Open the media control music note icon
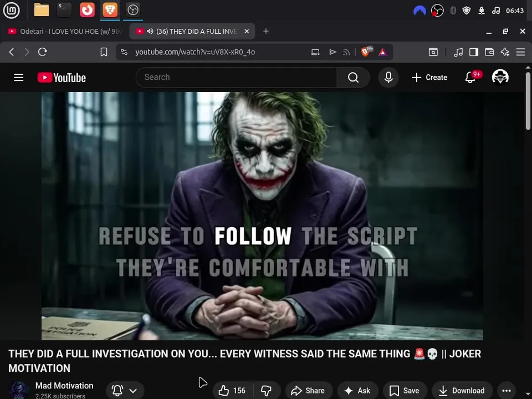 point(458,52)
